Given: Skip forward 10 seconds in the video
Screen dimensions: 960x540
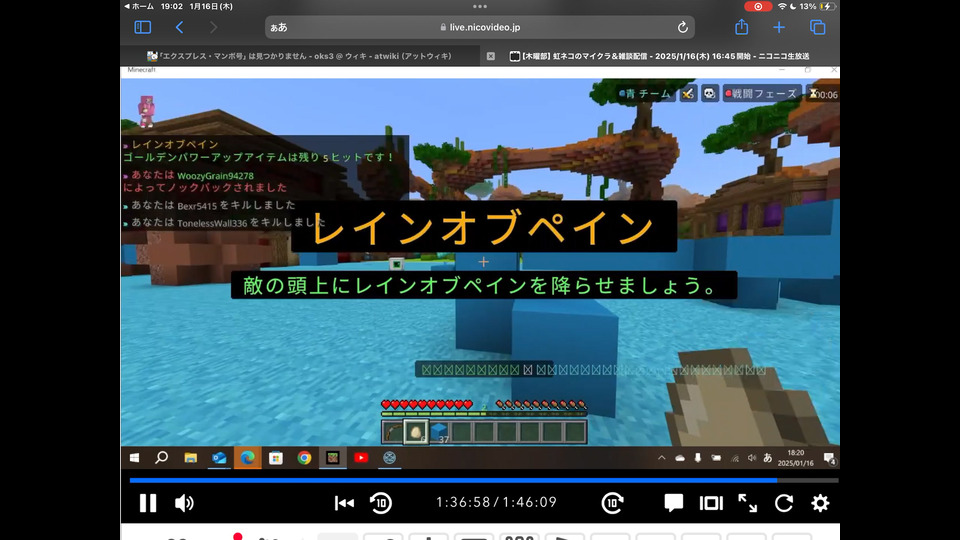Looking at the screenshot, I should 612,503.
